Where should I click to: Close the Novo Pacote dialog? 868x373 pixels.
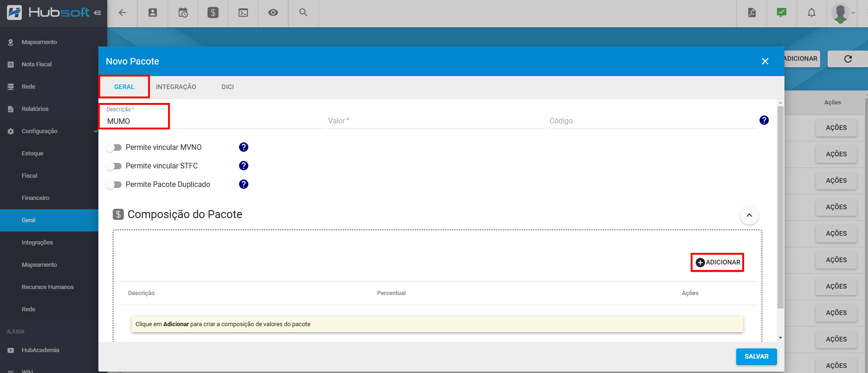(765, 61)
